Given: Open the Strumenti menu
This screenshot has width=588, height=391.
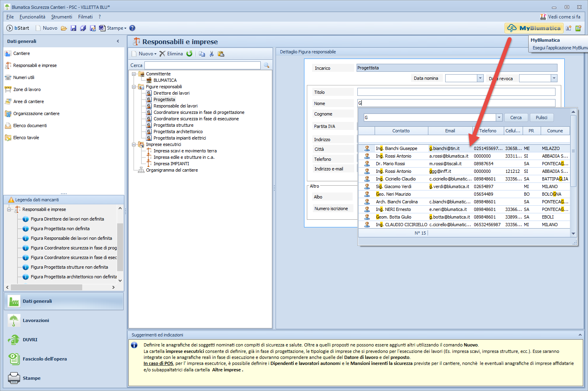Looking at the screenshot, I should pyautogui.click(x=62, y=17).
